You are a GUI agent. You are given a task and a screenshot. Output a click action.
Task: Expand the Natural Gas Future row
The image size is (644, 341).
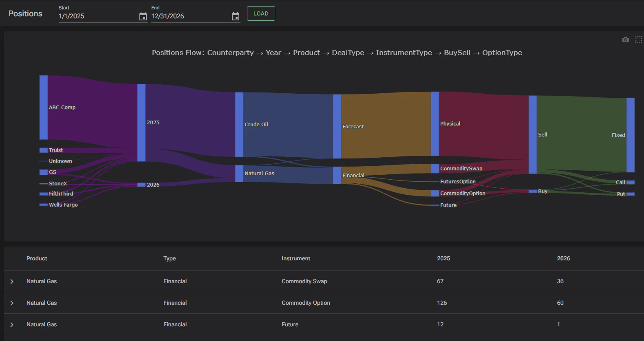(x=12, y=325)
